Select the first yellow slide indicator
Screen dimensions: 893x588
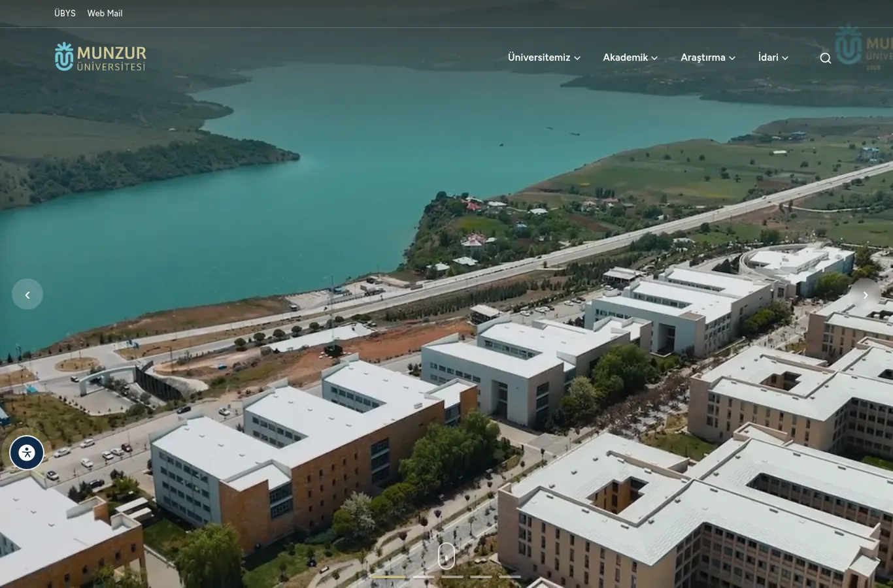(x=388, y=577)
